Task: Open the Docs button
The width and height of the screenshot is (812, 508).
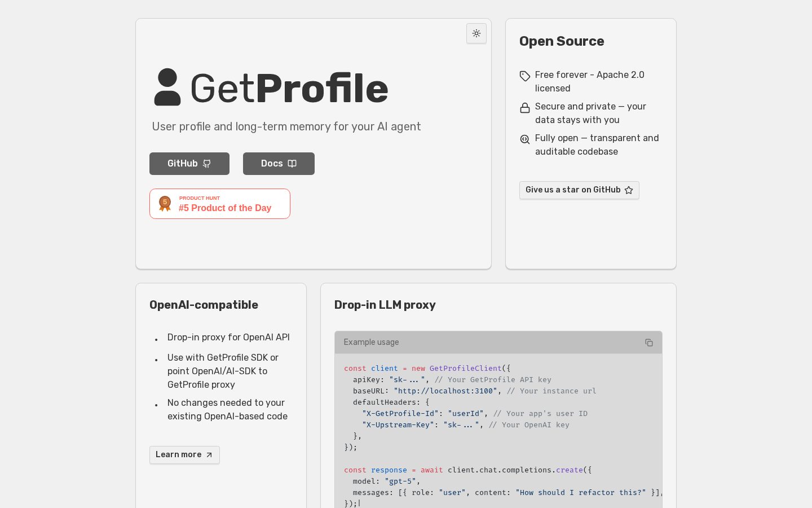Action: pyautogui.click(x=279, y=164)
